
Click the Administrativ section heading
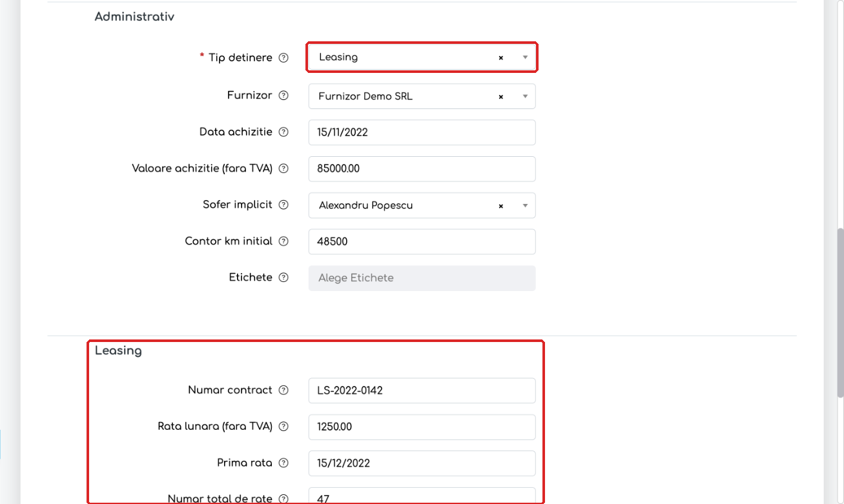tap(134, 17)
